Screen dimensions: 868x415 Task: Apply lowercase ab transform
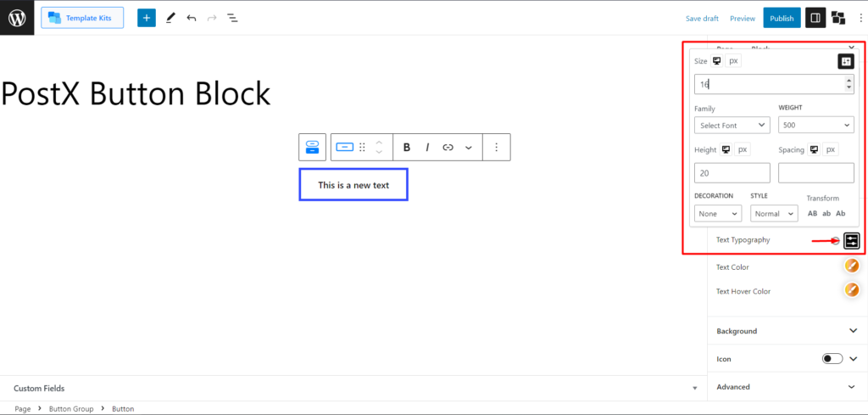(826, 213)
